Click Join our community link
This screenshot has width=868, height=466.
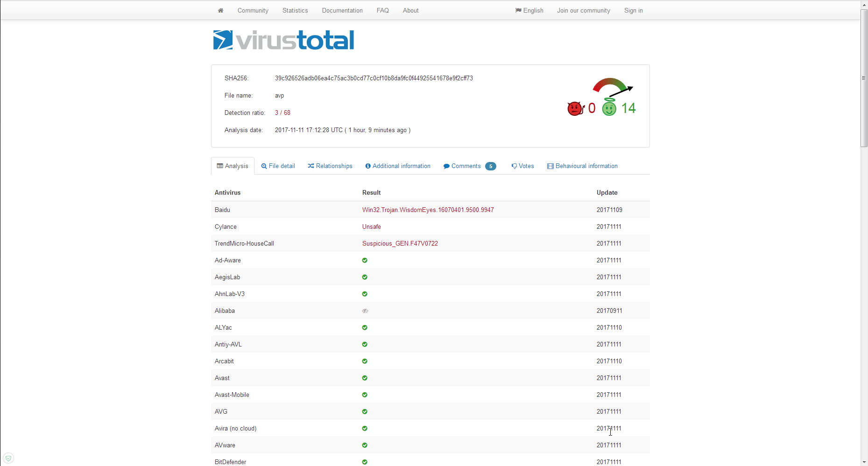pos(584,10)
